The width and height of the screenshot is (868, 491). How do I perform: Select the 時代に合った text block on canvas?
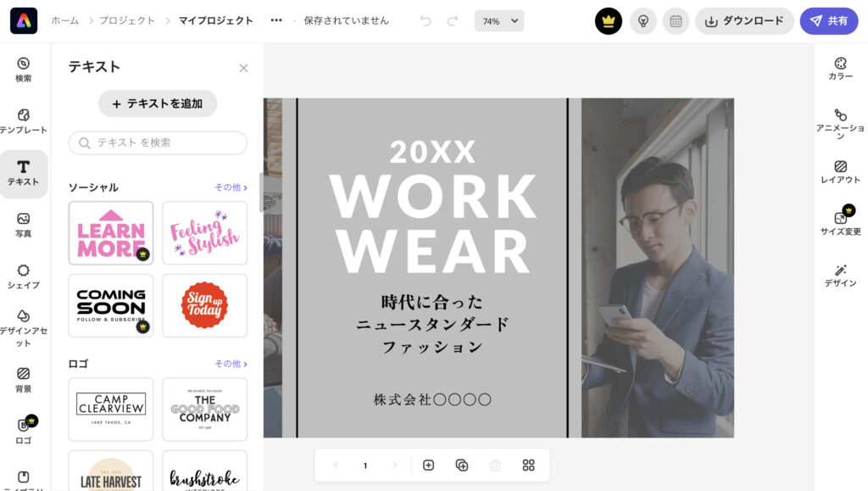pyautogui.click(x=432, y=325)
